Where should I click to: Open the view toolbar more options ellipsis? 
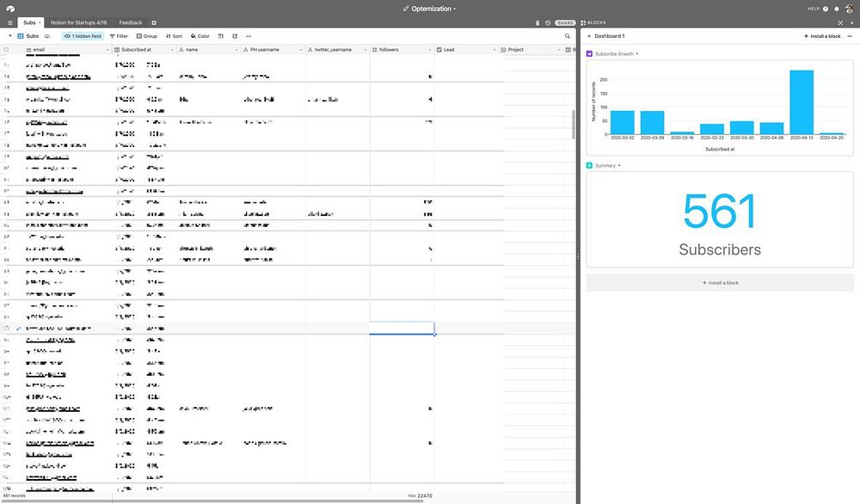pos(249,36)
